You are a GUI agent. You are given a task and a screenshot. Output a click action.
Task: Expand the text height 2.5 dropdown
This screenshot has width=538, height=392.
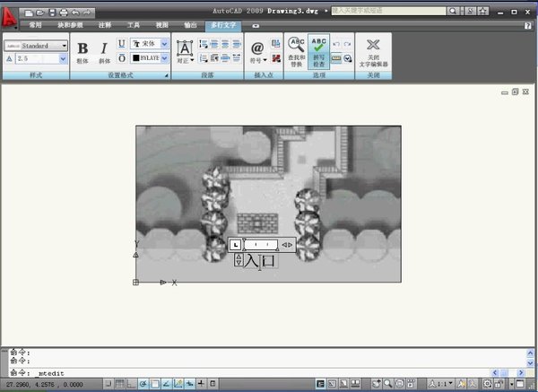click(64, 58)
